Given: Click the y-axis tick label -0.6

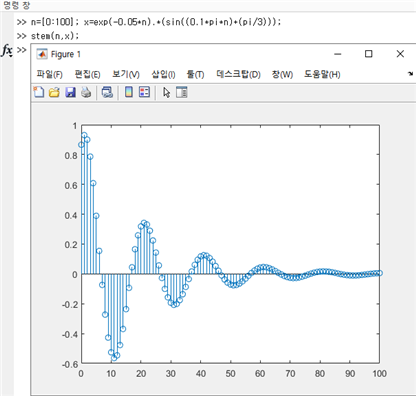Looking at the screenshot, I should point(70,364).
